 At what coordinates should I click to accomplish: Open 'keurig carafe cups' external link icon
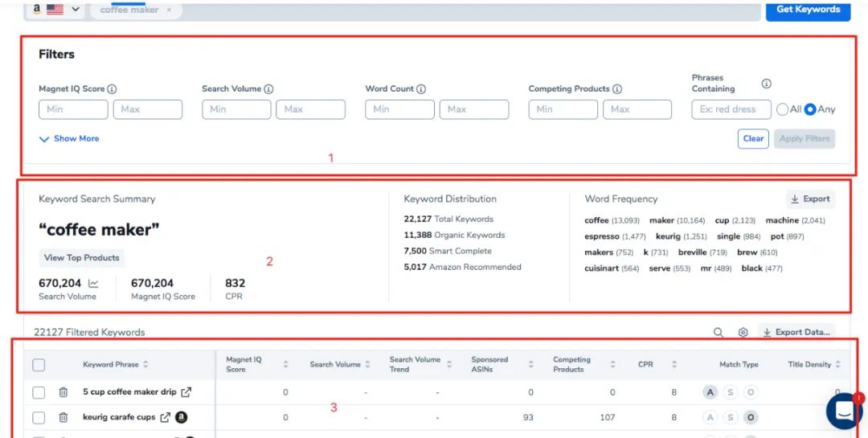(x=166, y=417)
